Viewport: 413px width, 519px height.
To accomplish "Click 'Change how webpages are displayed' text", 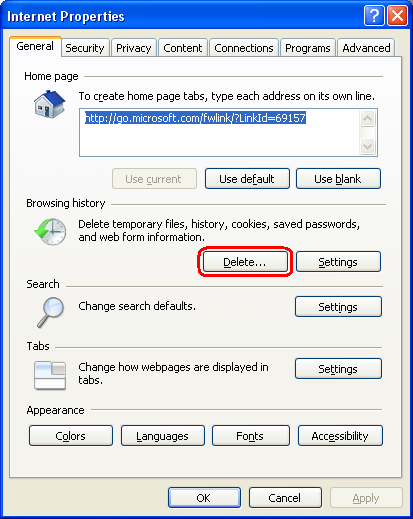I will pyautogui.click(x=173, y=373).
